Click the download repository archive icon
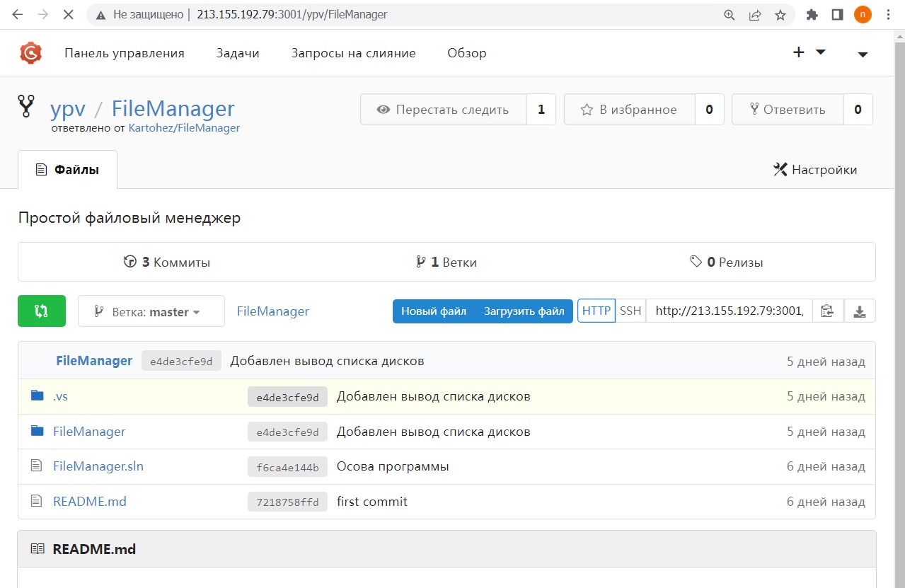 [x=860, y=311]
